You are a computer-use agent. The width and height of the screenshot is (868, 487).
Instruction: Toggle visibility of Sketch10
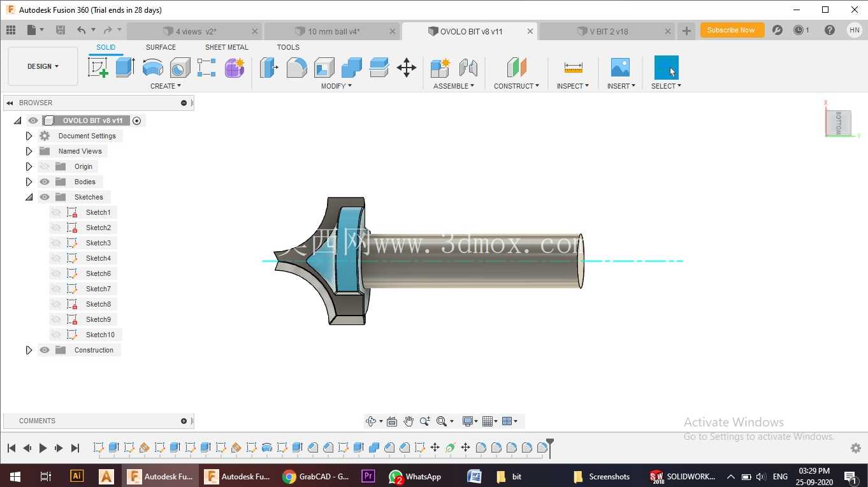point(56,335)
